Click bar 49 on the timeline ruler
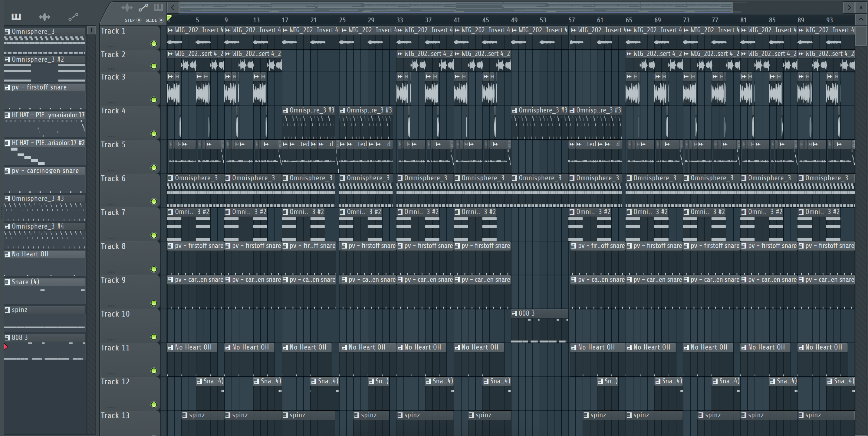The height and width of the screenshot is (436, 868). tap(514, 20)
